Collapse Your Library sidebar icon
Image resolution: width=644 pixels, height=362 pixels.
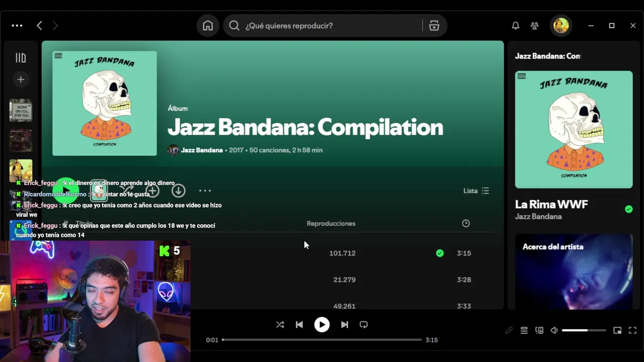point(21,58)
